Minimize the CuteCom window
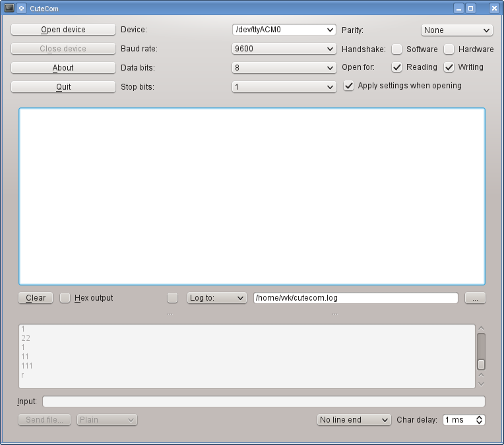Viewport: 504px width, 445px height. point(458,9)
